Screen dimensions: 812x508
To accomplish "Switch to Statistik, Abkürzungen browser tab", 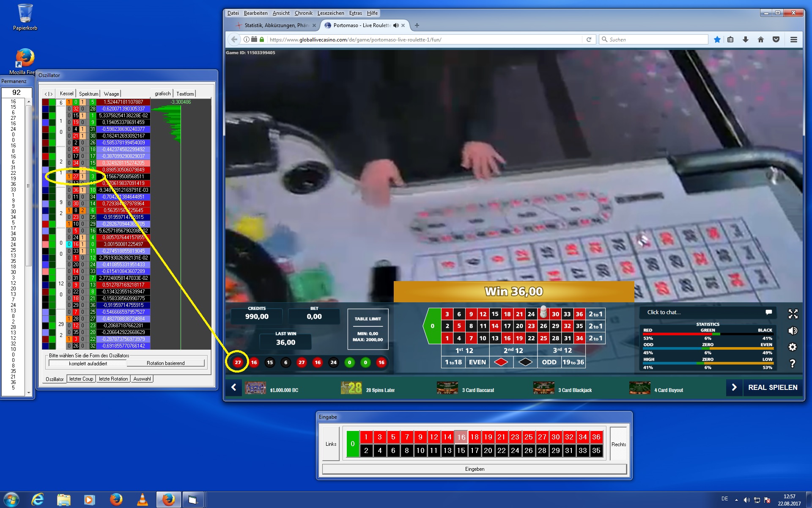I will point(276,25).
